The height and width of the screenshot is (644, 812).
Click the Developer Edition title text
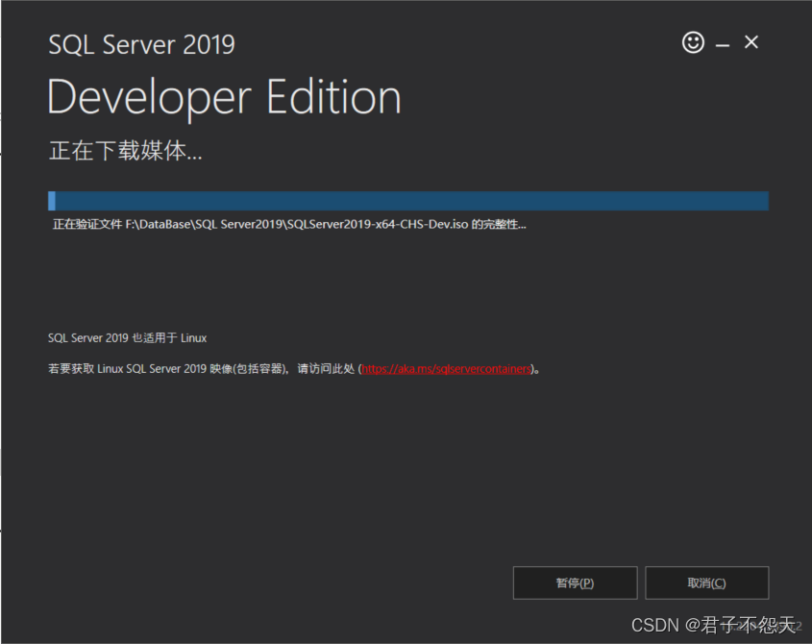click(224, 98)
